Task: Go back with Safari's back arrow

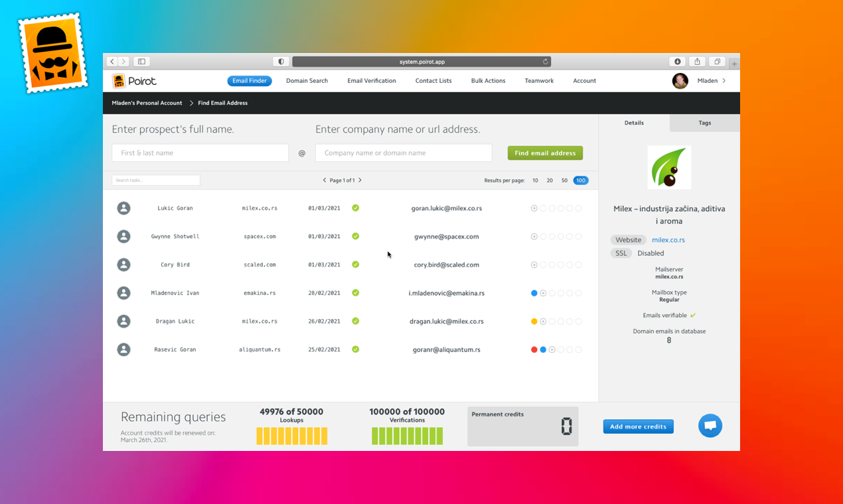Action: [112, 62]
